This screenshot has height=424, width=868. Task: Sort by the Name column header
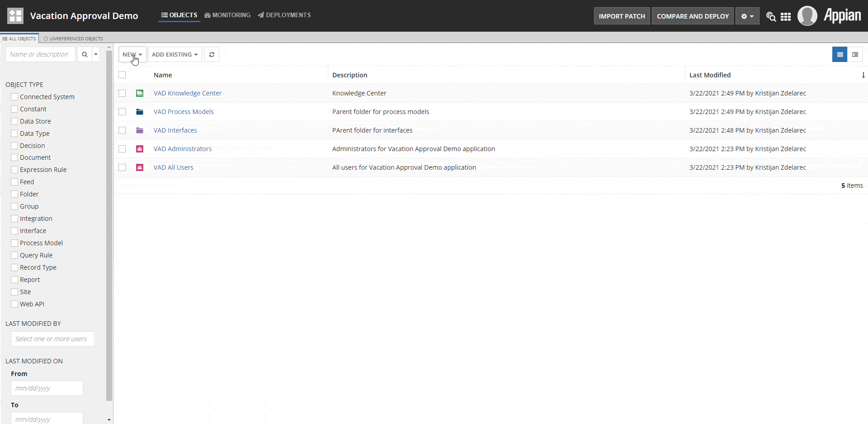tap(163, 75)
